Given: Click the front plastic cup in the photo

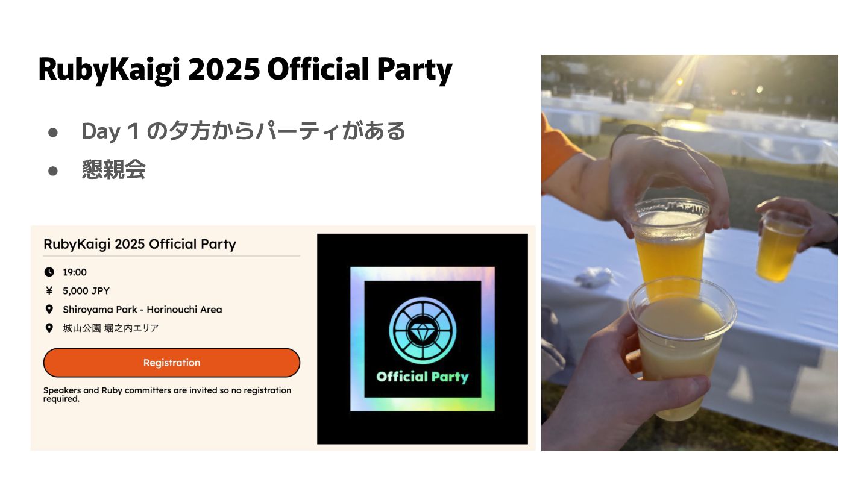Looking at the screenshot, I should (x=682, y=348).
